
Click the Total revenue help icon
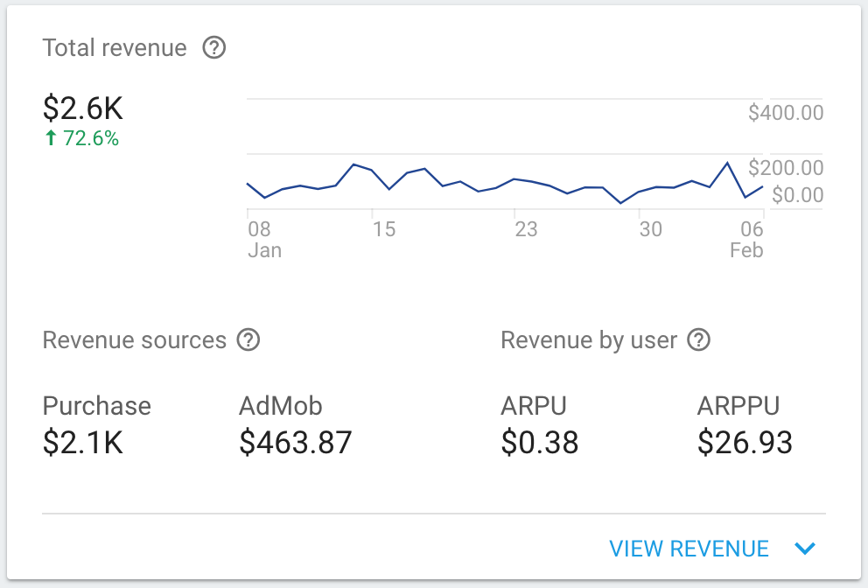coord(214,48)
